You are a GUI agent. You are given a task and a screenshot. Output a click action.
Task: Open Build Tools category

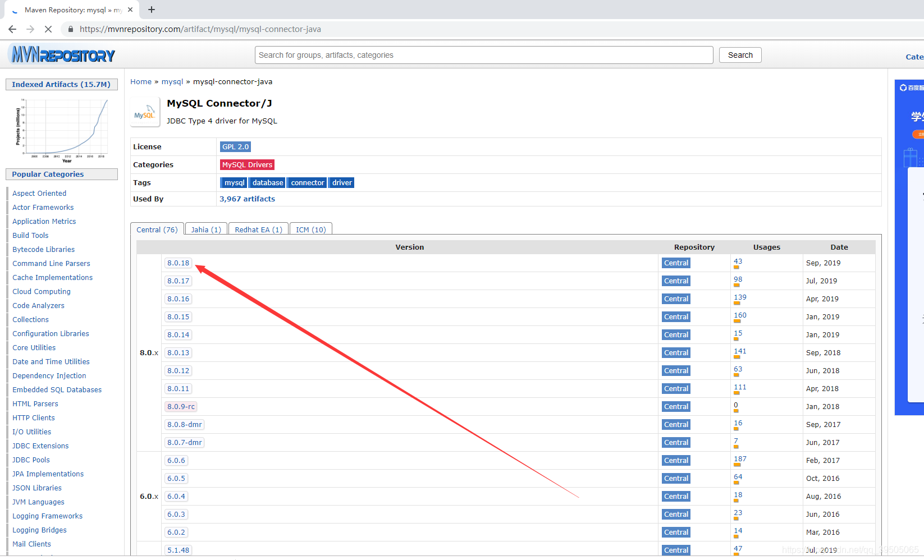[x=30, y=235]
